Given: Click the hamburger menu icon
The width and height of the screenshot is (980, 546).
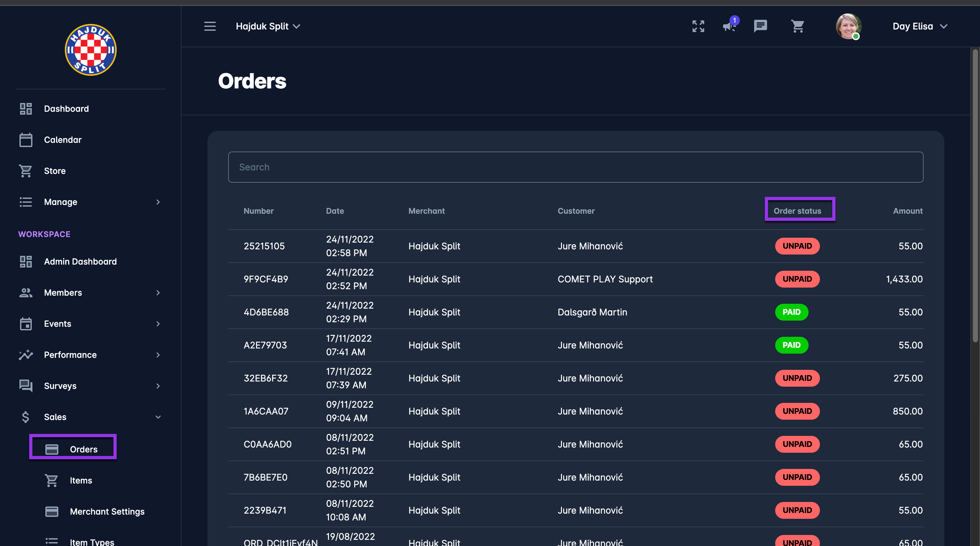Looking at the screenshot, I should (210, 26).
